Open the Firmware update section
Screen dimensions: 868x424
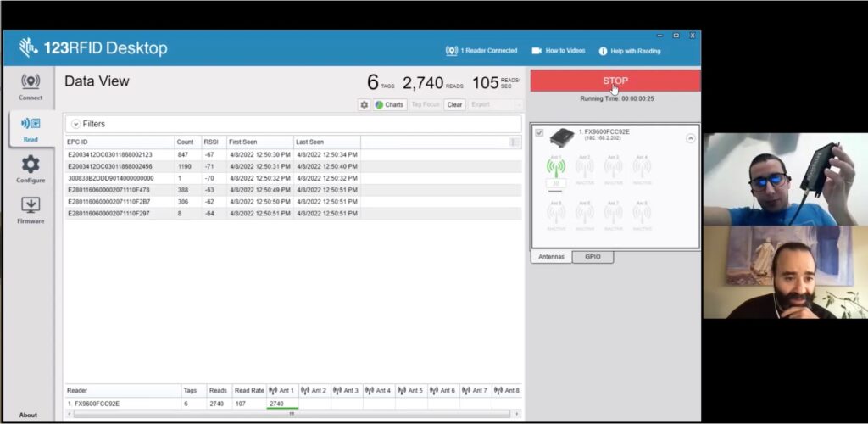pyautogui.click(x=31, y=209)
